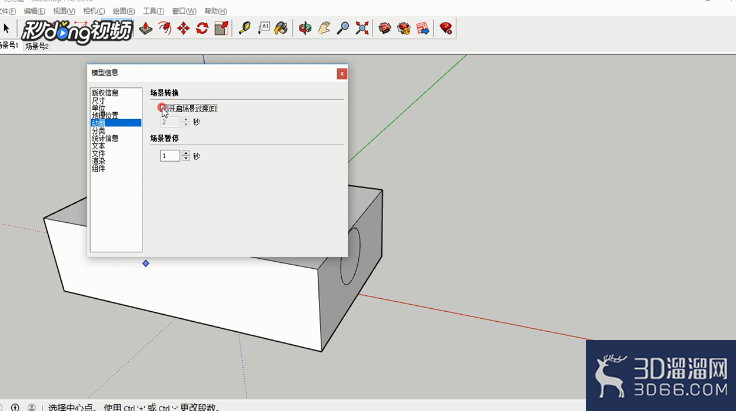Decrease scene pause seconds with down arrow
The width and height of the screenshot is (736, 411).
[x=186, y=159]
